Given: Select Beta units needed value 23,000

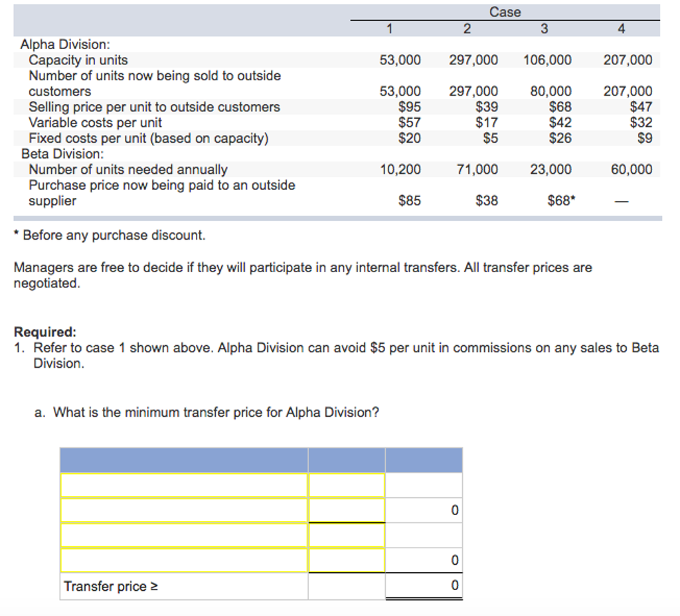Looking at the screenshot, I should tap(551, 169).
